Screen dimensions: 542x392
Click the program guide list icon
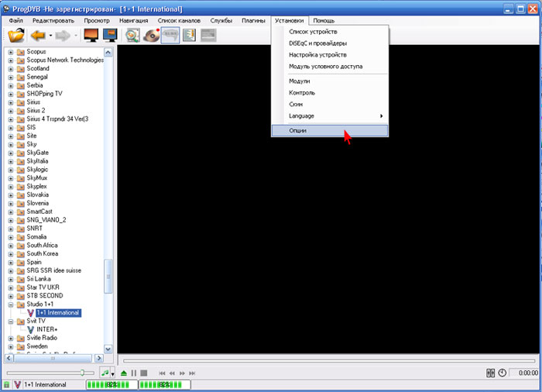click(190, 35)
